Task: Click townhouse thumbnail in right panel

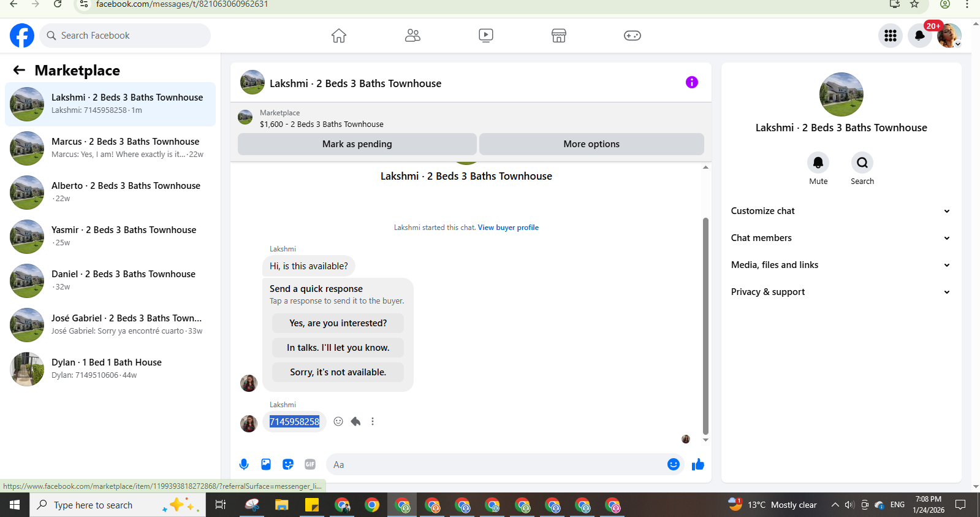Action: (841, 94)
